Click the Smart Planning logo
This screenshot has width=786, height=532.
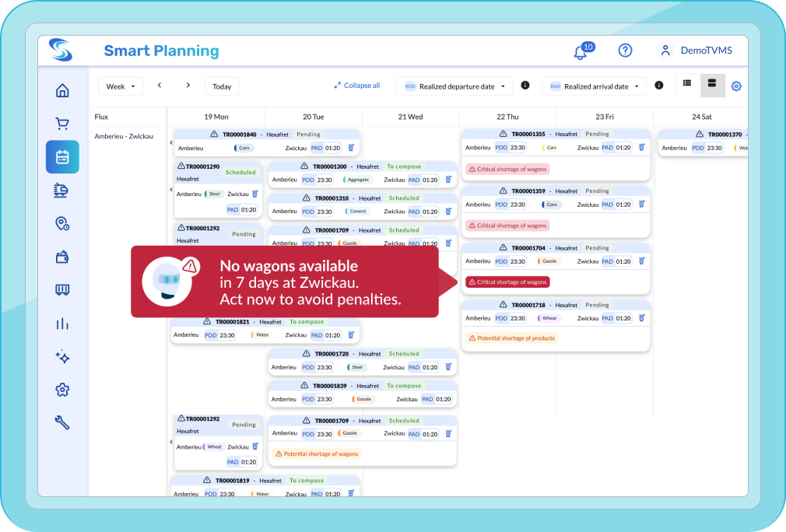(61, 50)
